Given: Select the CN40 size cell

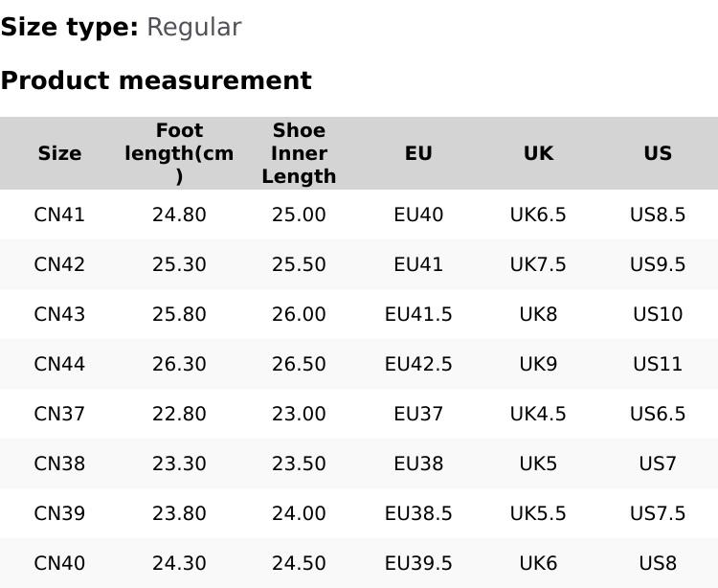Looking at the screenshot, I should coord(59,563).
